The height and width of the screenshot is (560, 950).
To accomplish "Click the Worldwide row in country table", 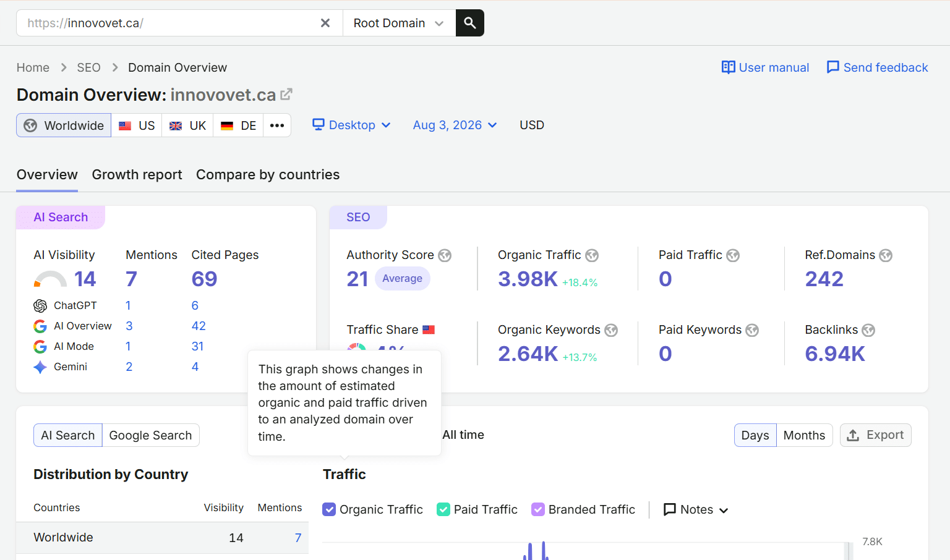I will (162, 538).
